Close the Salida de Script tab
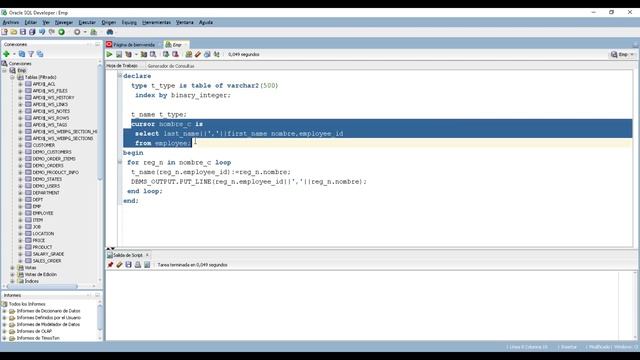The image size is (640, 360). 147,255
